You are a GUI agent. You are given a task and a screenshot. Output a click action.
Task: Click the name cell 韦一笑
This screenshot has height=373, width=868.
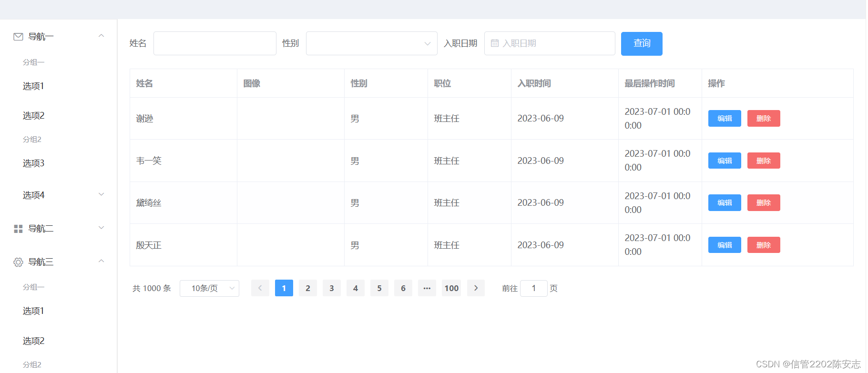coord(149,161)
